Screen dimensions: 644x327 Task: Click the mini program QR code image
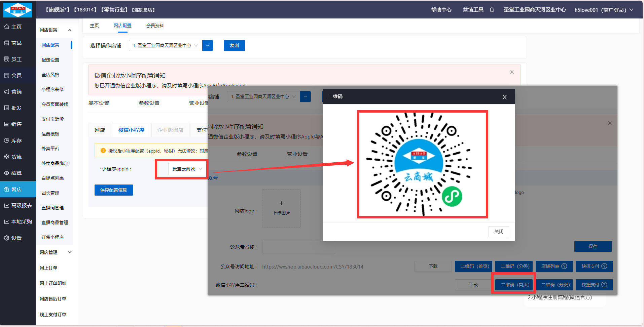pos(422,164)
